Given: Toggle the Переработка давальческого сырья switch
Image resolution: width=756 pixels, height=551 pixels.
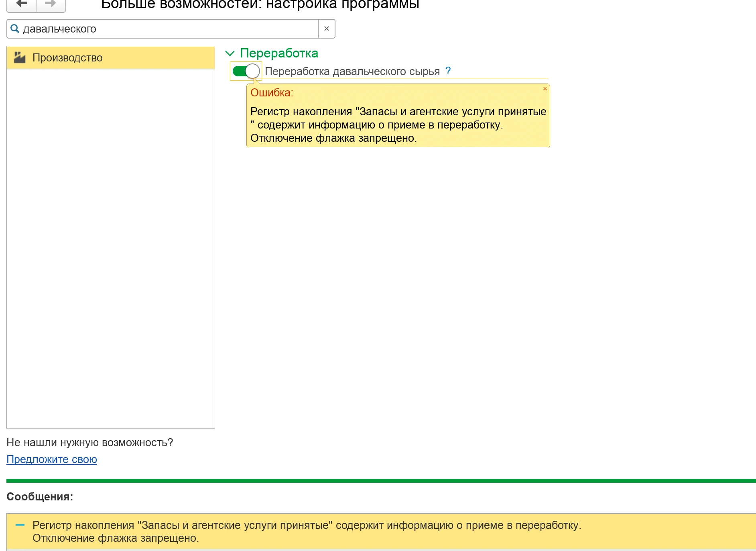Looking at the screenshot, I should pos(246,71).
